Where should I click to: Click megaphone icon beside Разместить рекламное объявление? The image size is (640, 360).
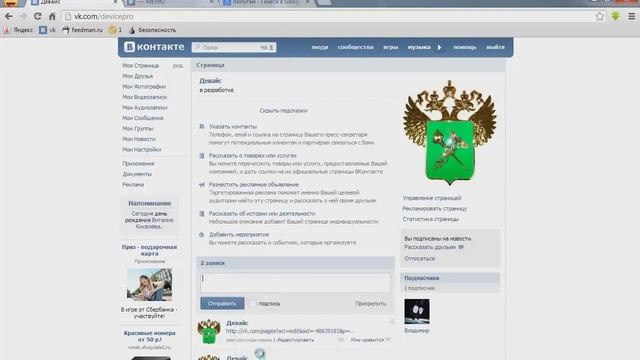pyautogui.click(x=202, y=184)
